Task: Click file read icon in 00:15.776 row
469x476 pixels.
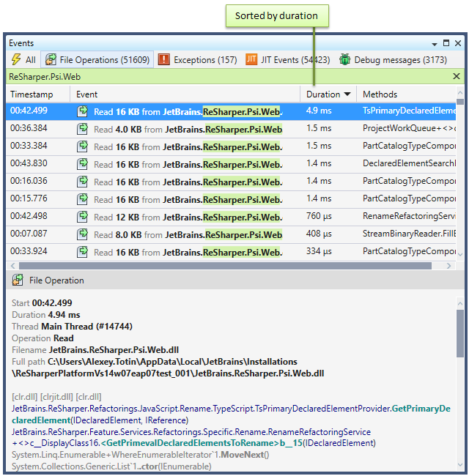Action: pos(82,199)
